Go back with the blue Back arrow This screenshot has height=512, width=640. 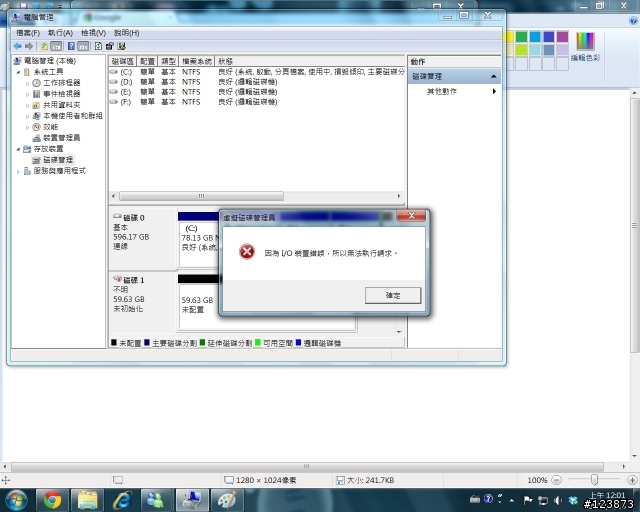(x=18, y=47)
